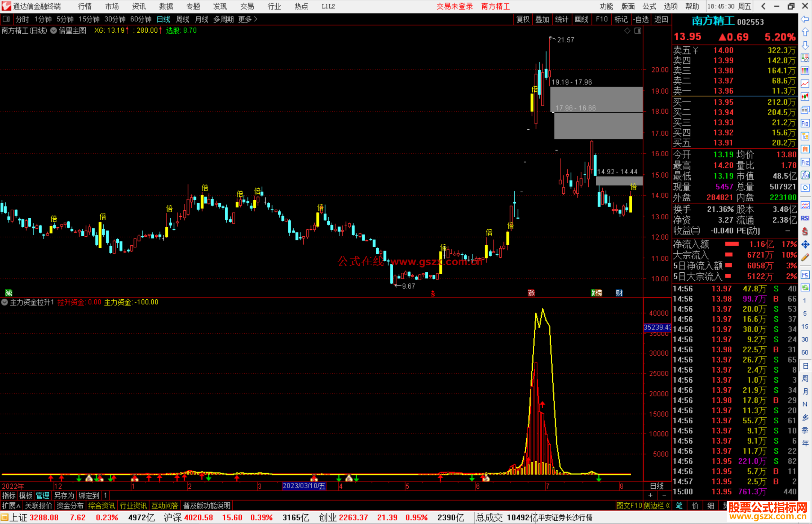Viewport: 812px width, 524px height.
Task: Click the 交易未登录 link
Action: [455, 6]
